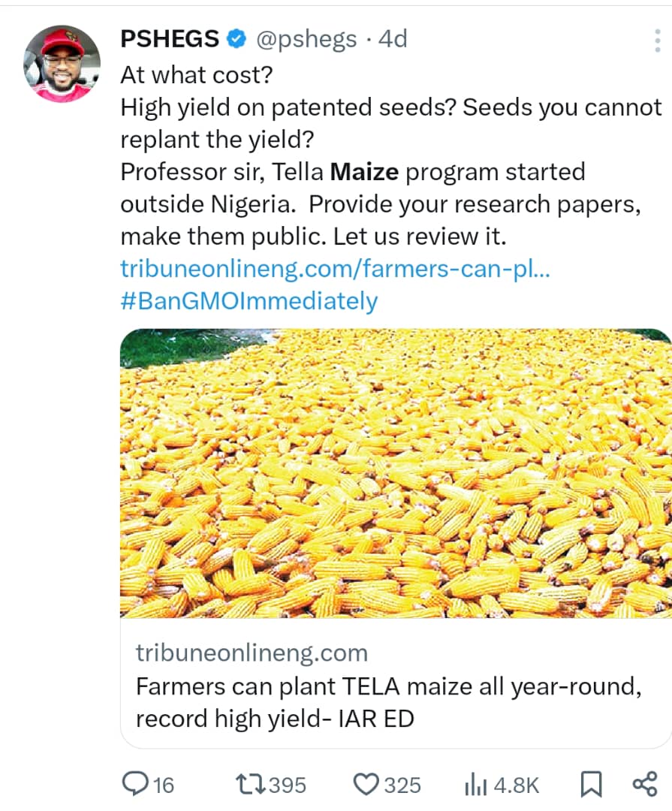Click the 395 retweet count

point(287,785)
